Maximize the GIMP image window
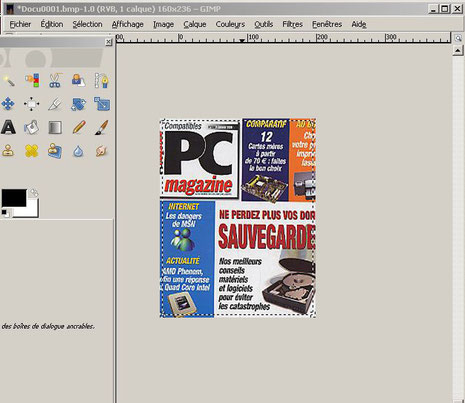This screenshot has width=465, height=403. tap(445, 9)
